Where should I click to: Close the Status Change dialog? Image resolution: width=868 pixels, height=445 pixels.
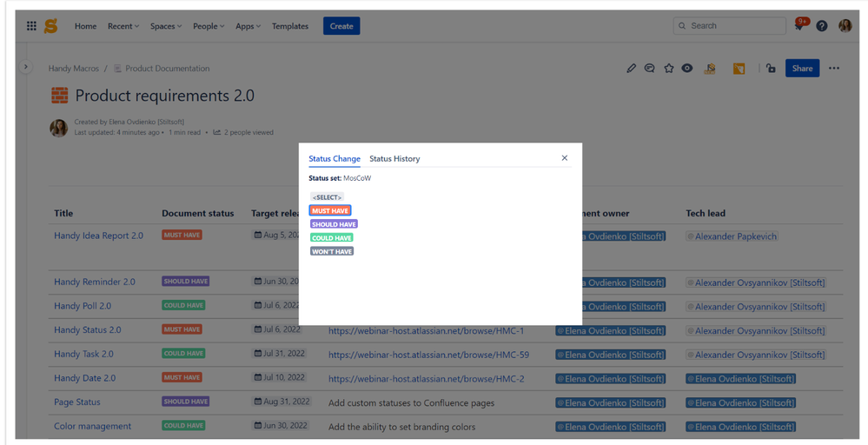click(565, 157)
